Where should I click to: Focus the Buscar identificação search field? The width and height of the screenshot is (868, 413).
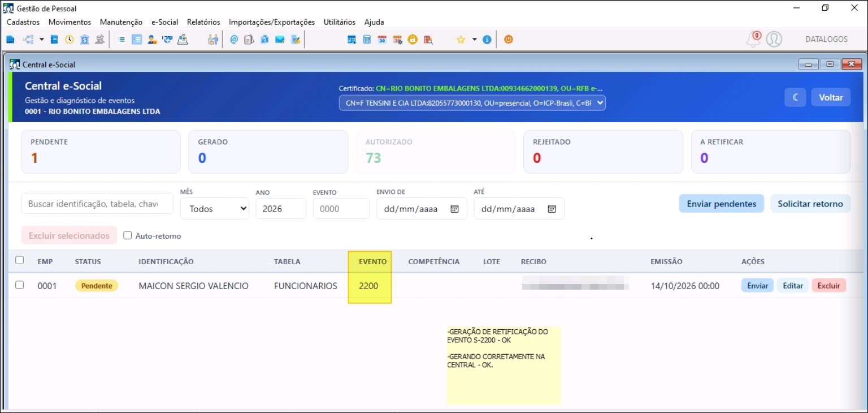coord(97,204)
